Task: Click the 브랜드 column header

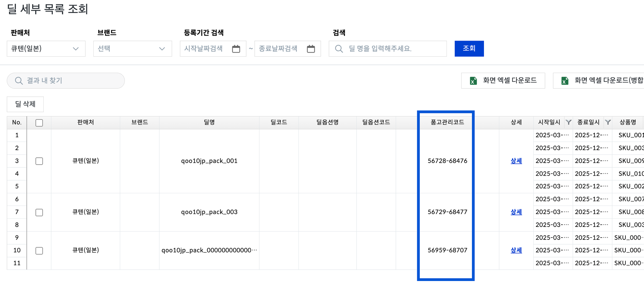Action: tap(140, 122)
